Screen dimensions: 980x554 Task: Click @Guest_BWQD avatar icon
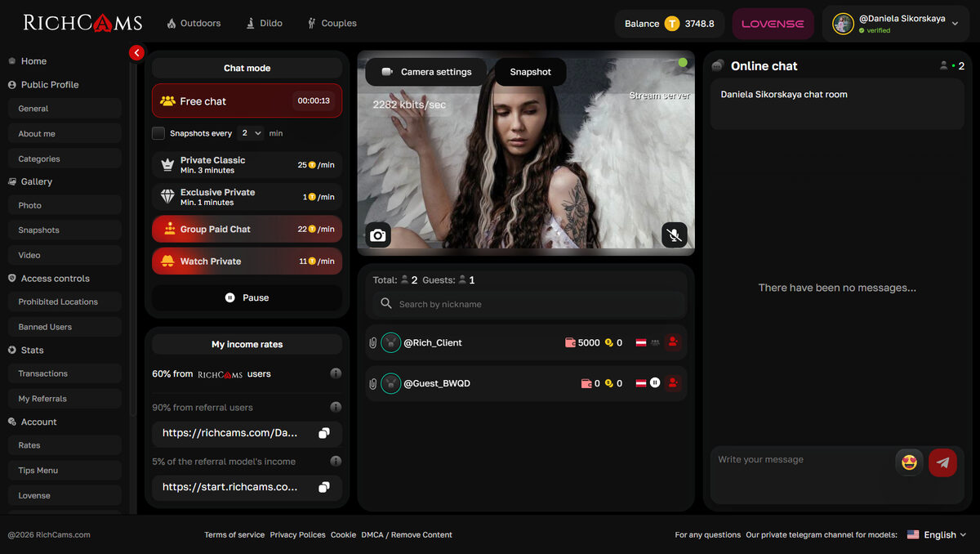pos(390,383)
